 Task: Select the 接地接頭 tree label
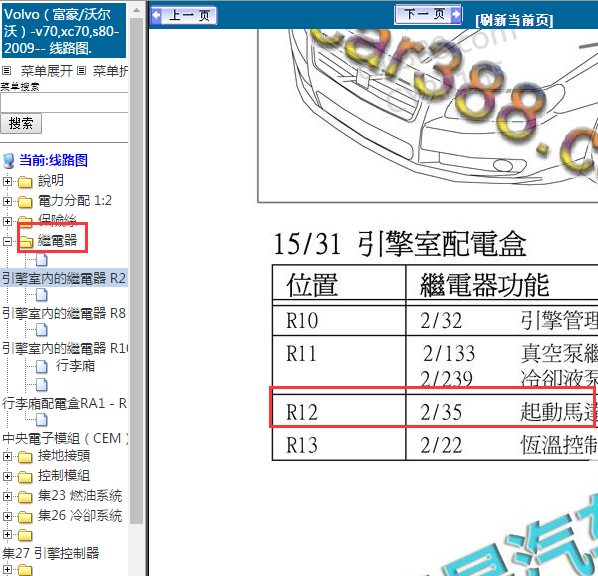64,455
